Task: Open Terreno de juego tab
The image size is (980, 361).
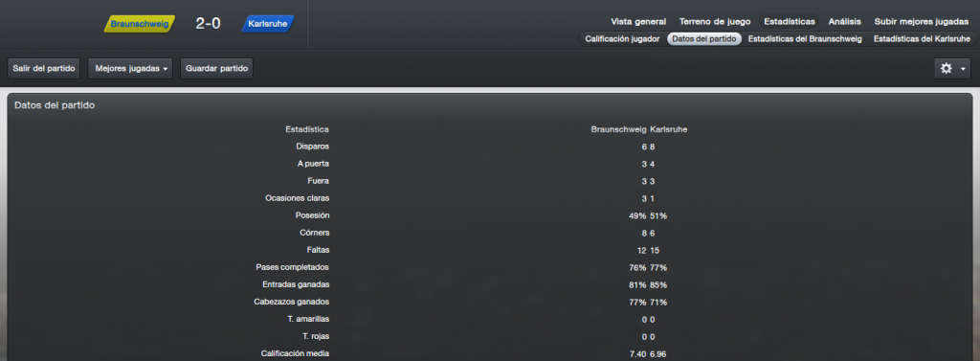Action: click(x=715, y=21)
